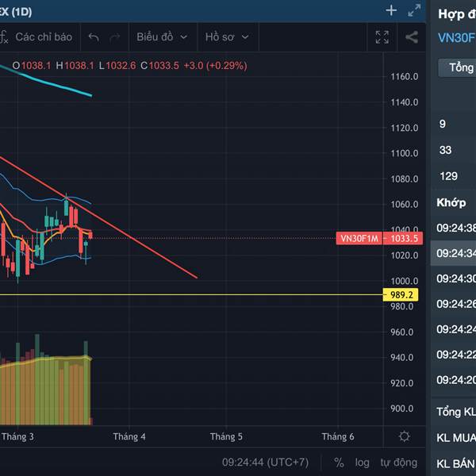
Task: Select the 09:24:38 trade row
Action: (x=453, y=228)
